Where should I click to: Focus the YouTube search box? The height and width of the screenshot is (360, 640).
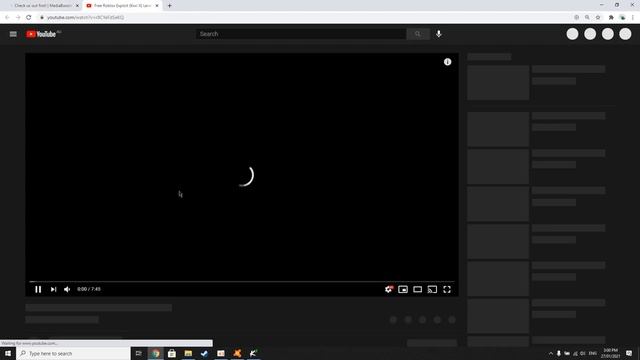[301, 34]
